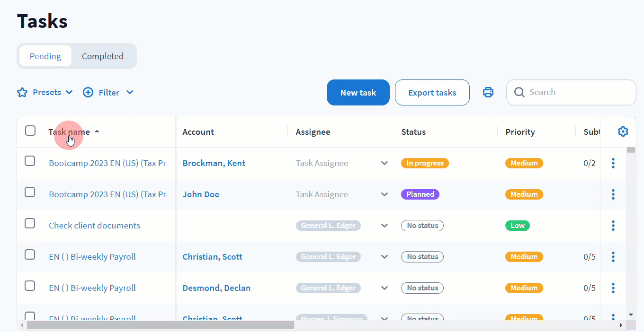
Task: Check the Check client documents task checkbox
Action: 30,224
